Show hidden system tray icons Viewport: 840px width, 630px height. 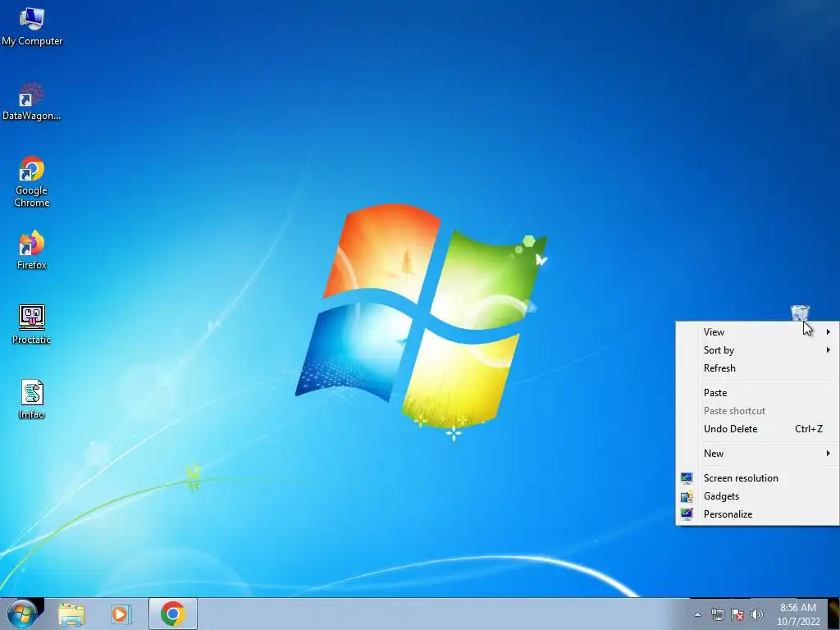point(697,615)
